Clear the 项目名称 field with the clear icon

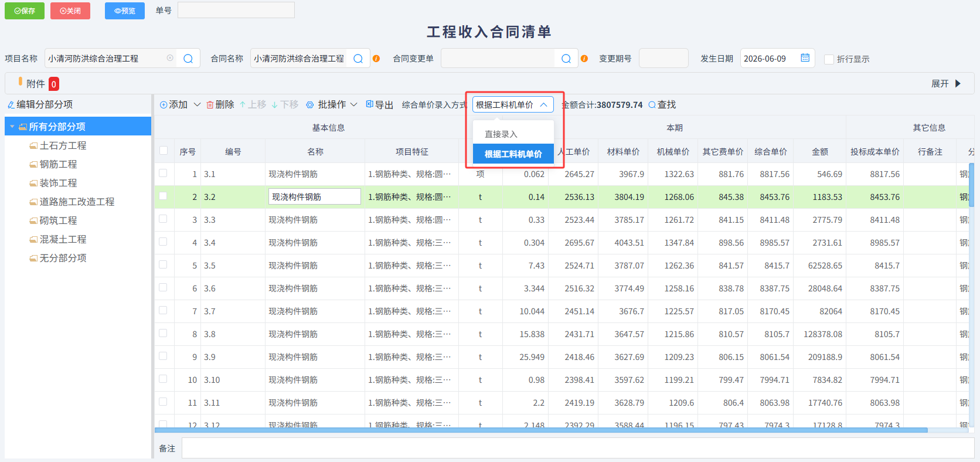pyautogui.click(x=170, y=58)
